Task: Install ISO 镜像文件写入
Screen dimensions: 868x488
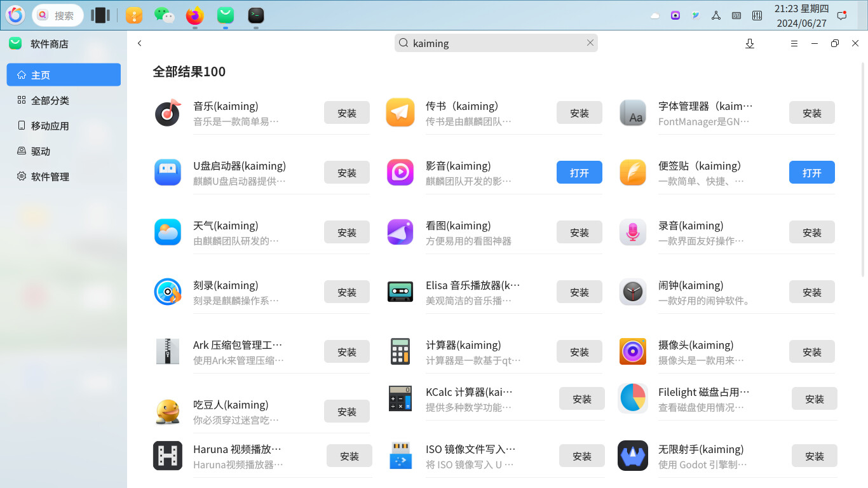Action: 582,456
